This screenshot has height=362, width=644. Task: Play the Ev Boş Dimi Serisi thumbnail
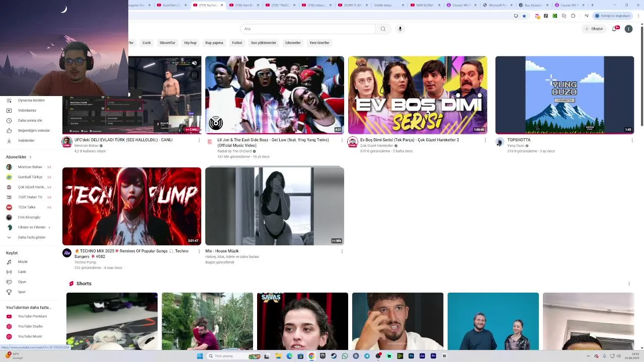click(418, 95)
